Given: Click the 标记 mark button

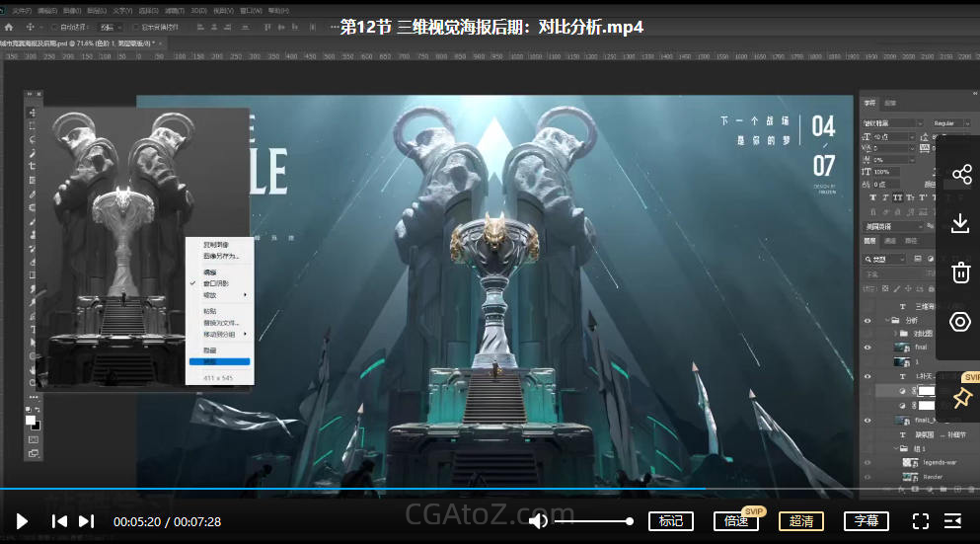Looking at the screenshot, I should coord(671,521).
